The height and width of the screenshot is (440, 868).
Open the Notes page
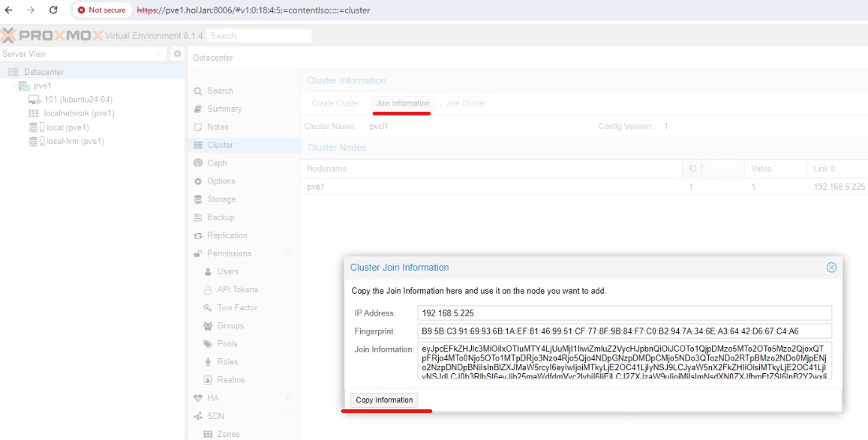218,127
